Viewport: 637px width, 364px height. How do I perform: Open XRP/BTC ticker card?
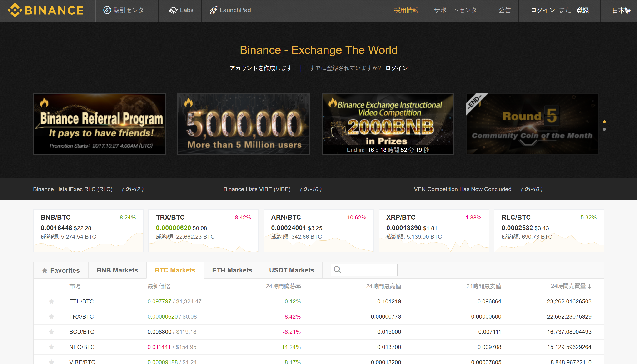434,231
